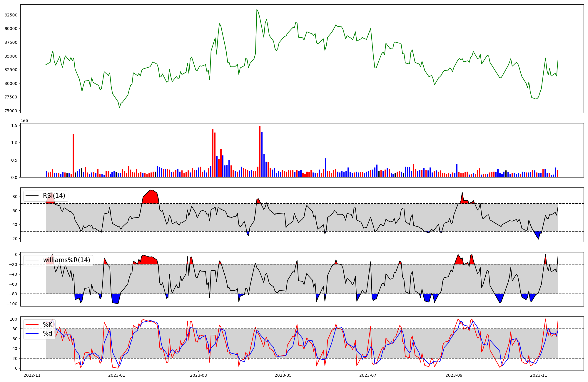This screenshot has width=588, height=382.
Task: Click the 1.5 volume axis tick label
Action: [15, 125]
